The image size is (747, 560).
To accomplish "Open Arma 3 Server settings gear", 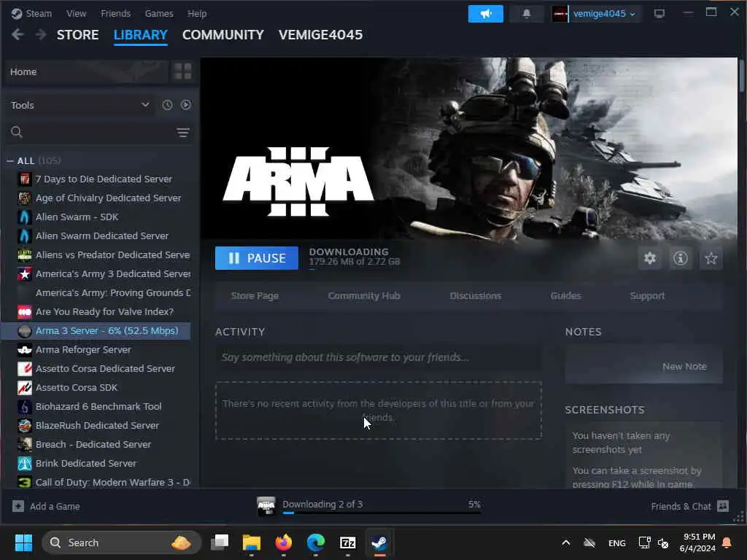I will [x=650, y=258].
